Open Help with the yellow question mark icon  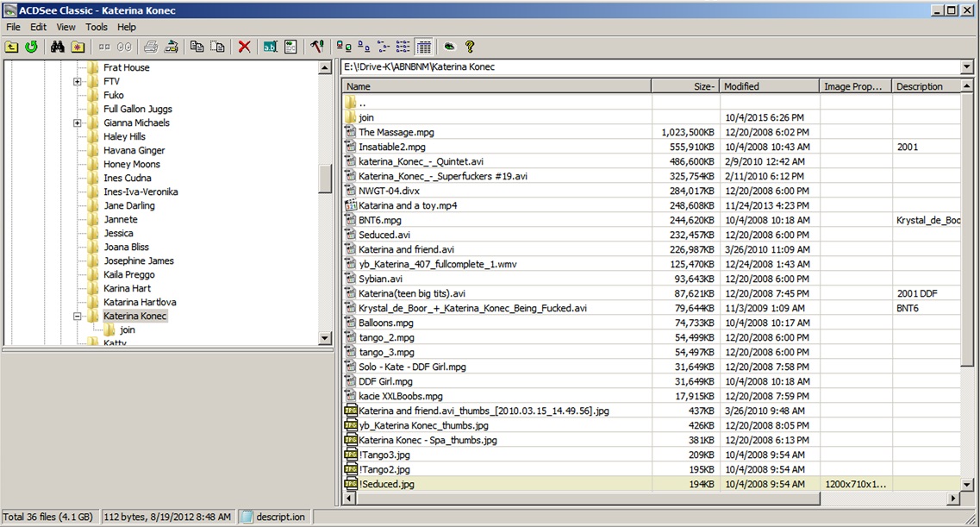pos(470,47)
